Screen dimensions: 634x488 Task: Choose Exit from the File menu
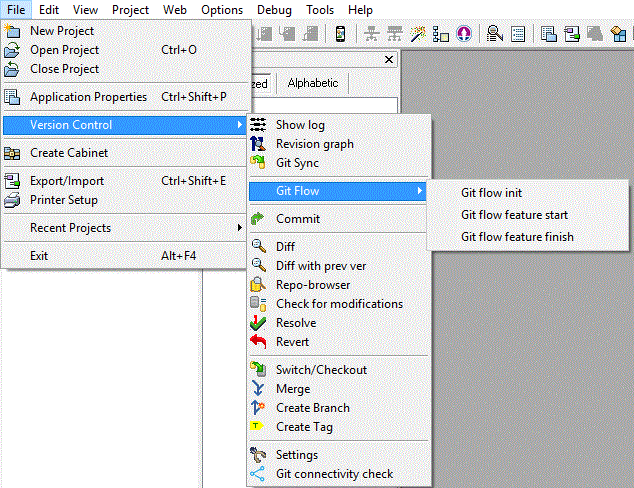tap(125, 256)
